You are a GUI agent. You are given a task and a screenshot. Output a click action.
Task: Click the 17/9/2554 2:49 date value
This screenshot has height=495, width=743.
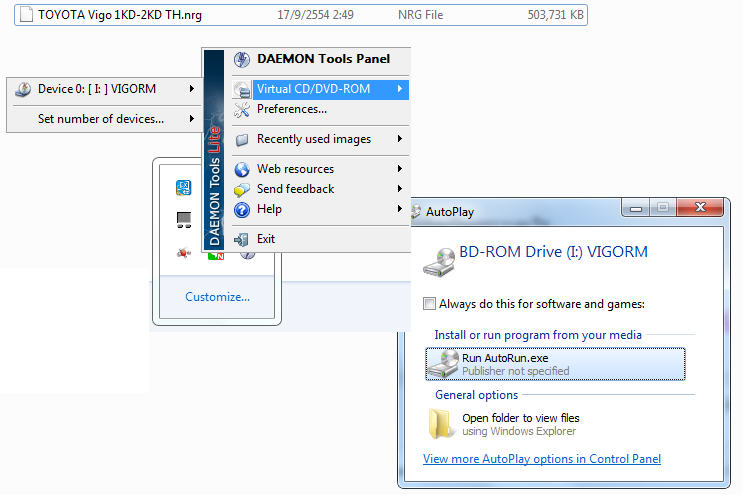(315, 15)
